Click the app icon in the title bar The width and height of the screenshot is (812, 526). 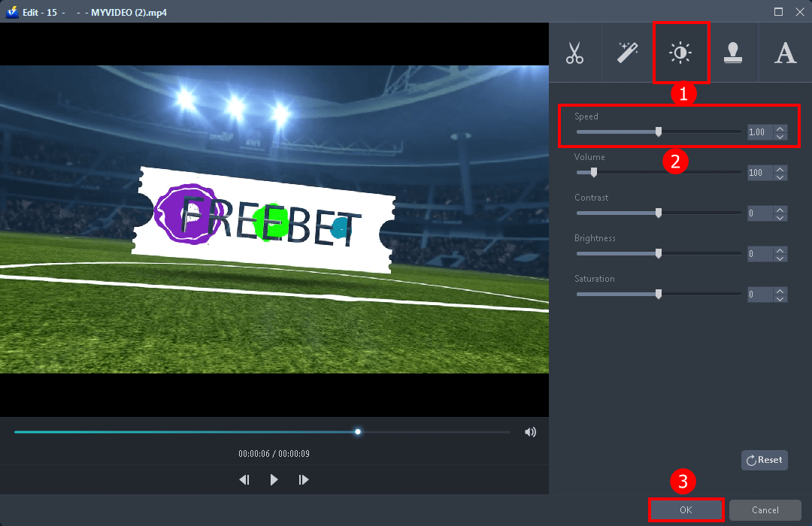point(11,11)
